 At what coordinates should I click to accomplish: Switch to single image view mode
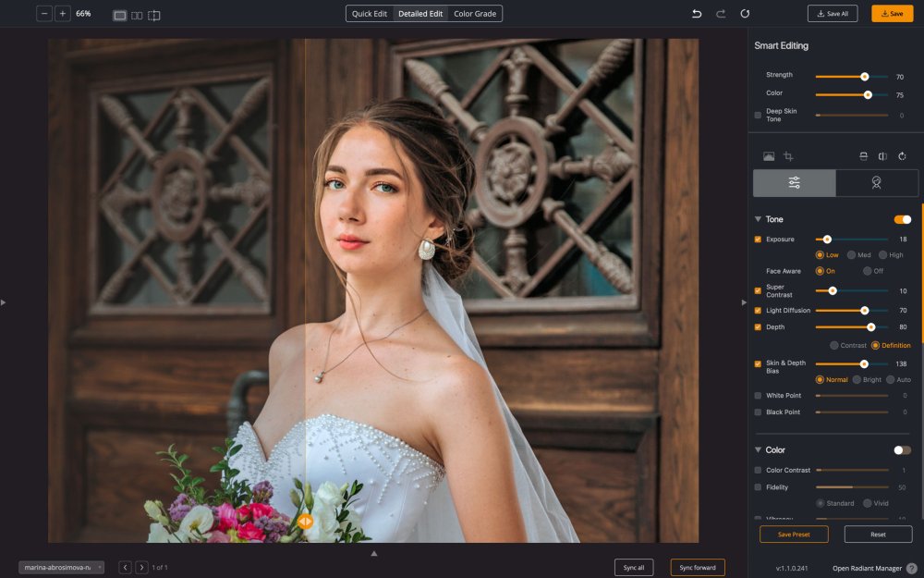pyautogui.click(x=119, y=16)
